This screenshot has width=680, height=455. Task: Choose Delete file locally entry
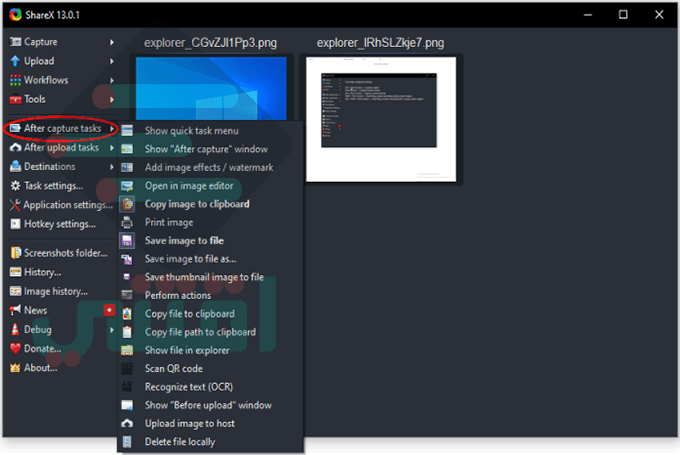point(210,442)
